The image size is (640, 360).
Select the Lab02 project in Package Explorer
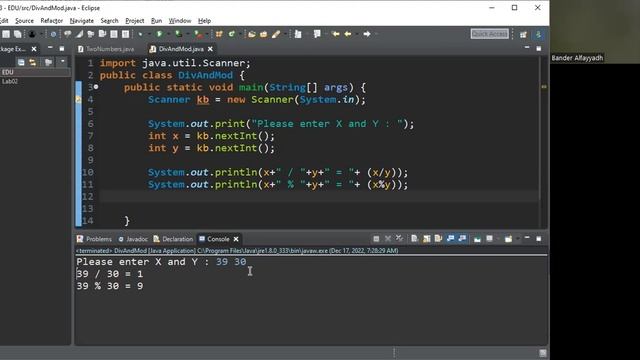tap(10, 81)
